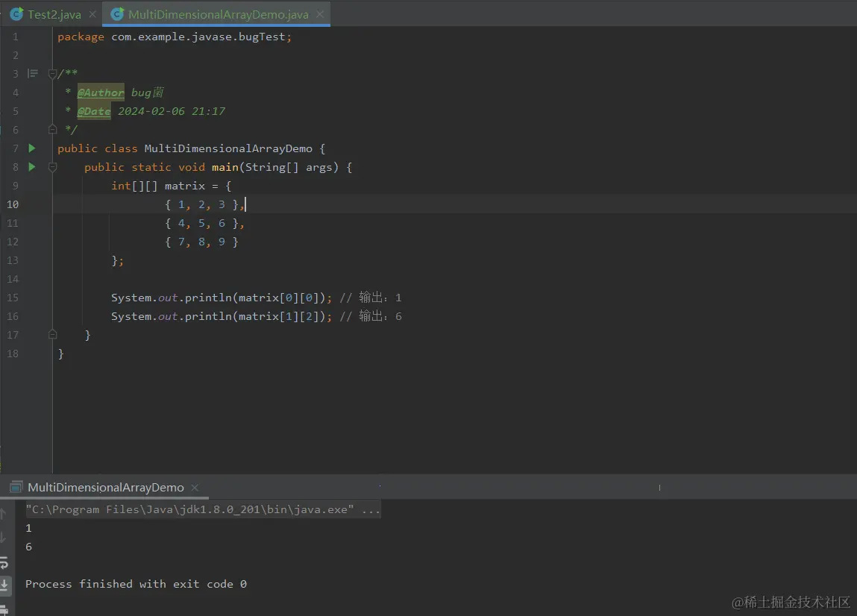857x616 pixels.
Task: Click the Down the Stack Trace arrow
Action: tap(3, 537)
